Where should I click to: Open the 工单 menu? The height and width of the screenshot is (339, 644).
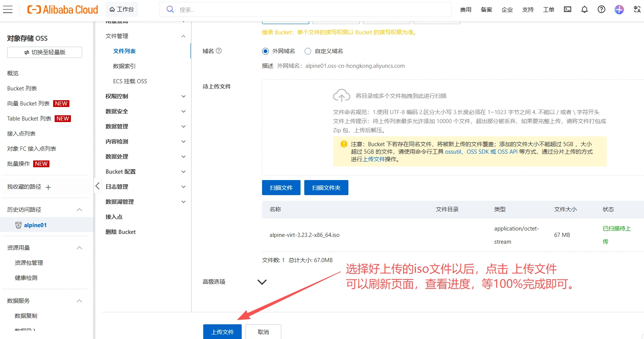549,9
